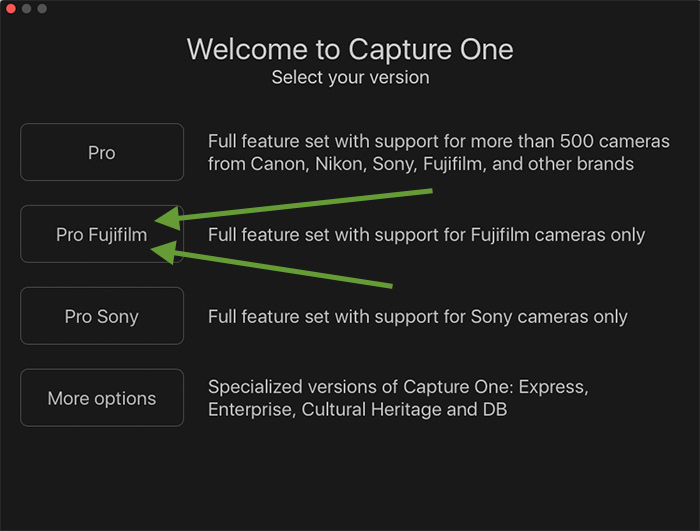Click the Canon, Nikon, Sony brands text line
The height and width of the screenshot is (531, 700).
[421, 164]
